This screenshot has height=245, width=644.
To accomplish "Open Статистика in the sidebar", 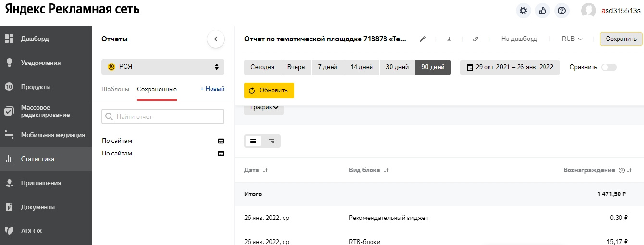I will pyautogui.click(x=37, y=159).
